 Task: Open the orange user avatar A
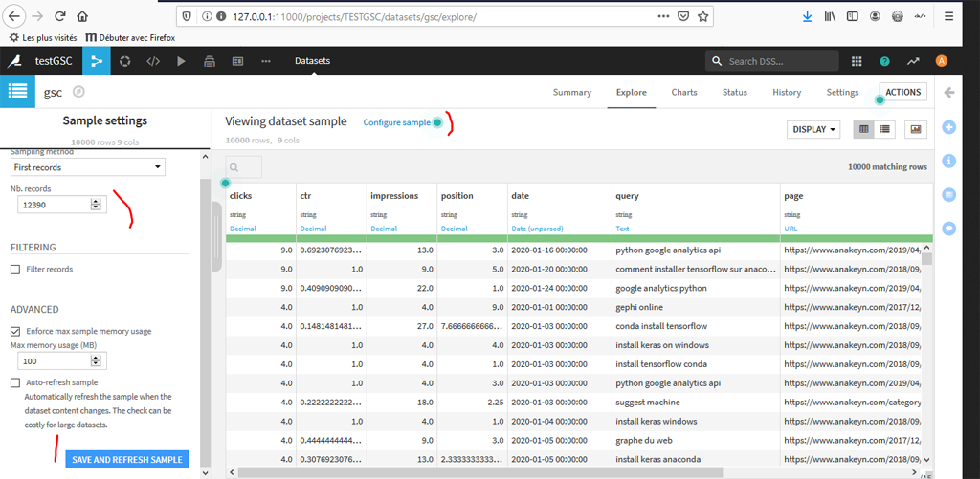pyautogui.click(x=942, y=61)
